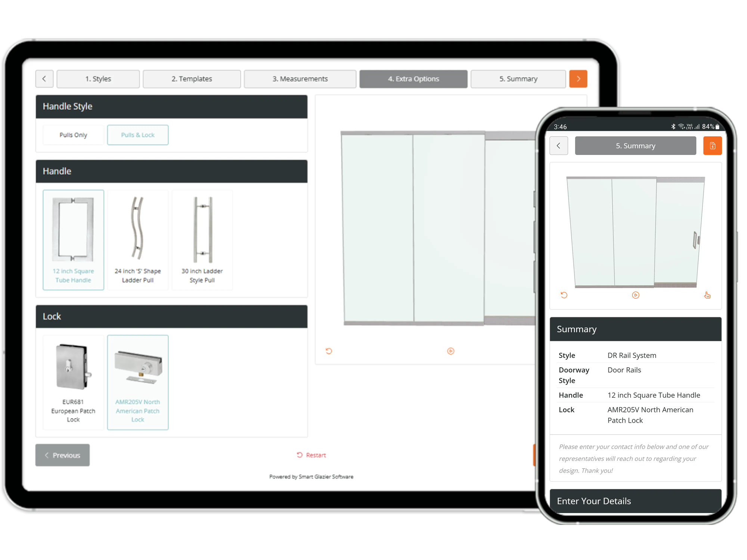The height and width of the screenshot is (560, 747).
Task: Navigate to 3. Measurements tab
Action: 300,79
